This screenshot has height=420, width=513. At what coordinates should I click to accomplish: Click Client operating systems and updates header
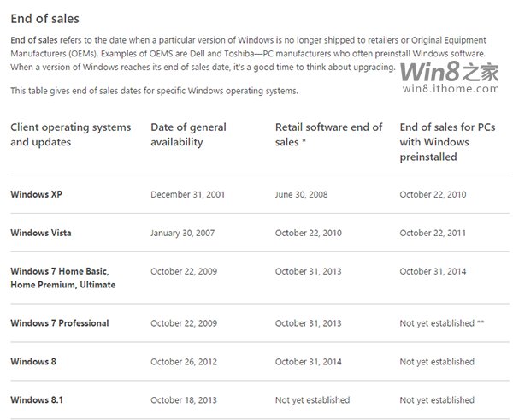pyautogui.click(x=71, y=134)
